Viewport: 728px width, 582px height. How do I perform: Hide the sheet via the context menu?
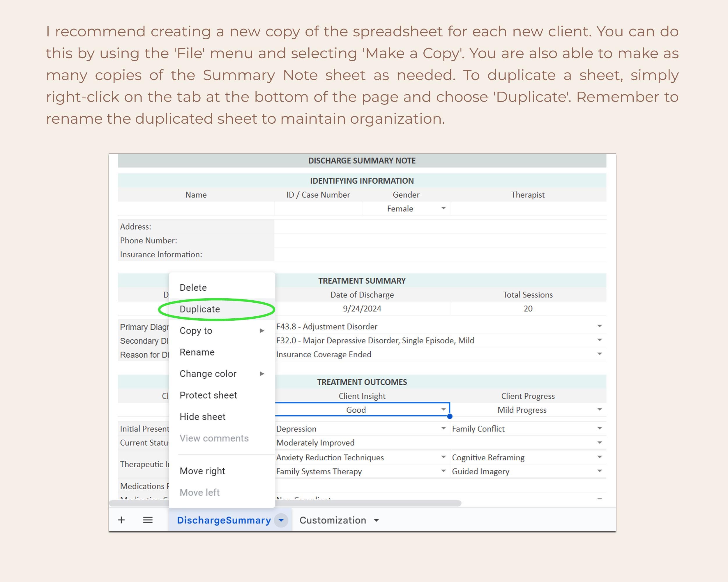click(x=202, y=416)
